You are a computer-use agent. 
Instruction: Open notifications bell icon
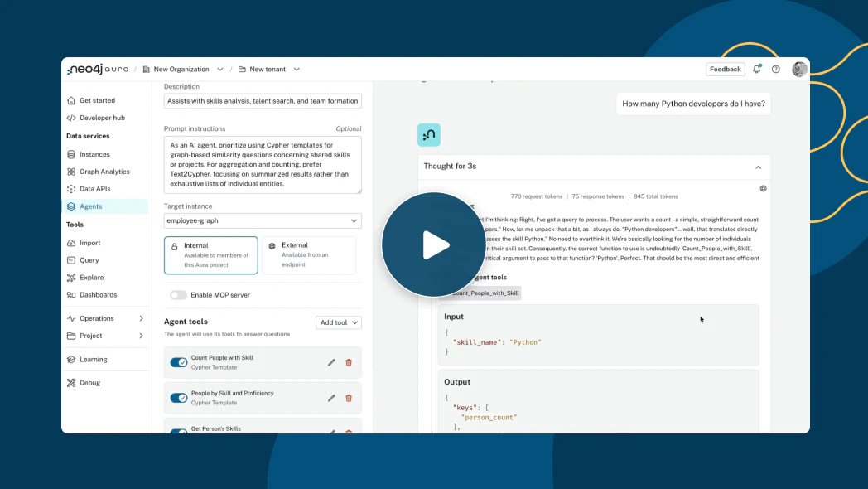pos(757,70)
